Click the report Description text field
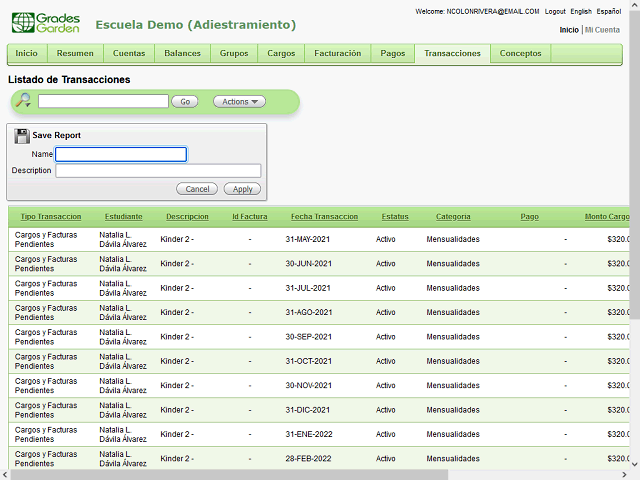 coord(158,171)
